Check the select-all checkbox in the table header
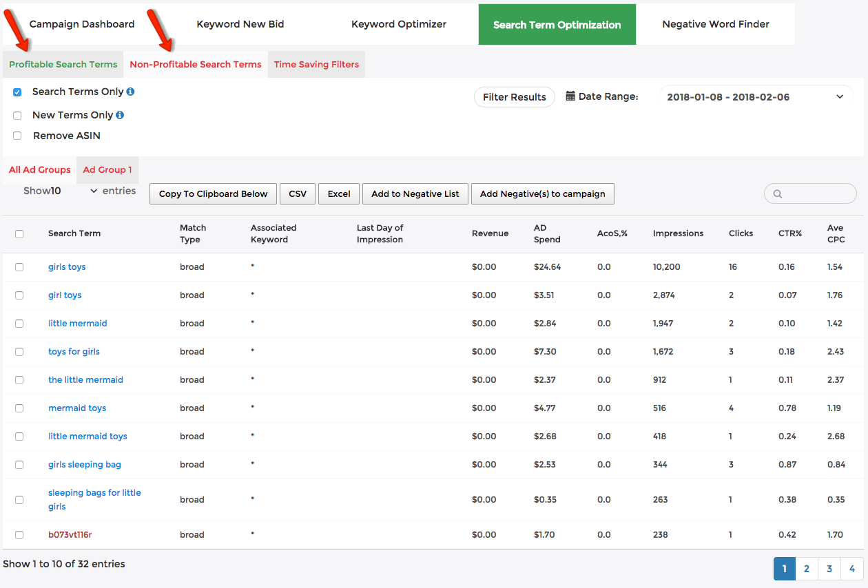The height and width of the screenshot is (588, 868). coord(19,233)
